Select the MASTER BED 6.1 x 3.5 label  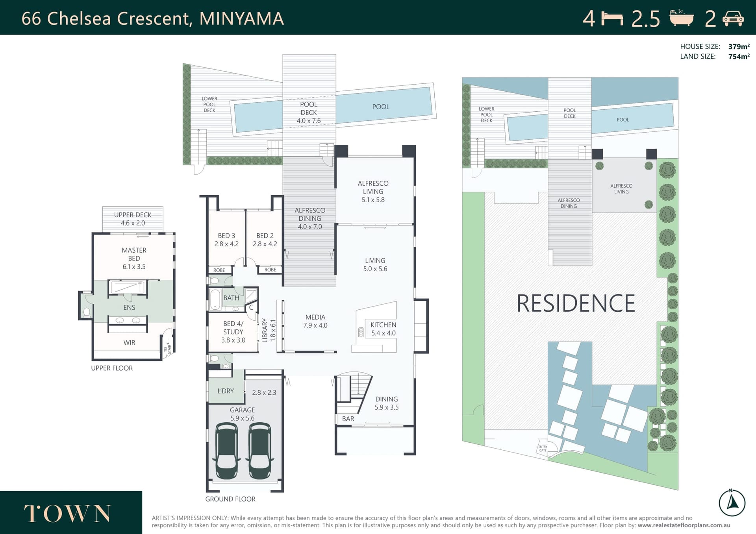tap(134, 258)
